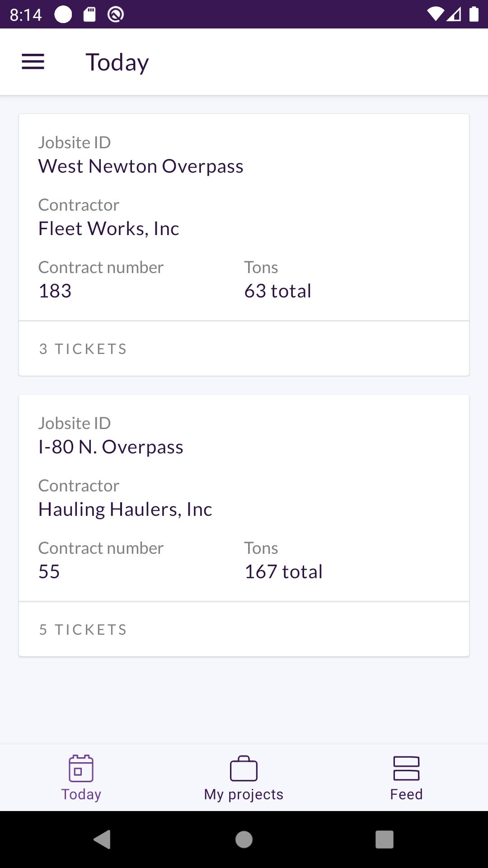Image resolution: width=488 pixels, height=868 pixels.
Task: Tap the Android back triangle button
Action: pyautogui.click(x=102, y=840)
